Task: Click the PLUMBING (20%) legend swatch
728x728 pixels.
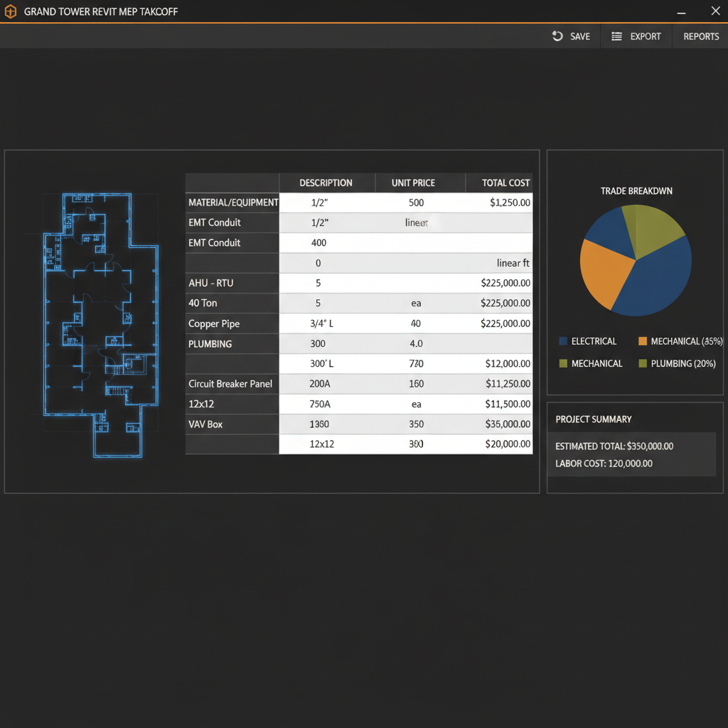Action: [x=643, y=363]
